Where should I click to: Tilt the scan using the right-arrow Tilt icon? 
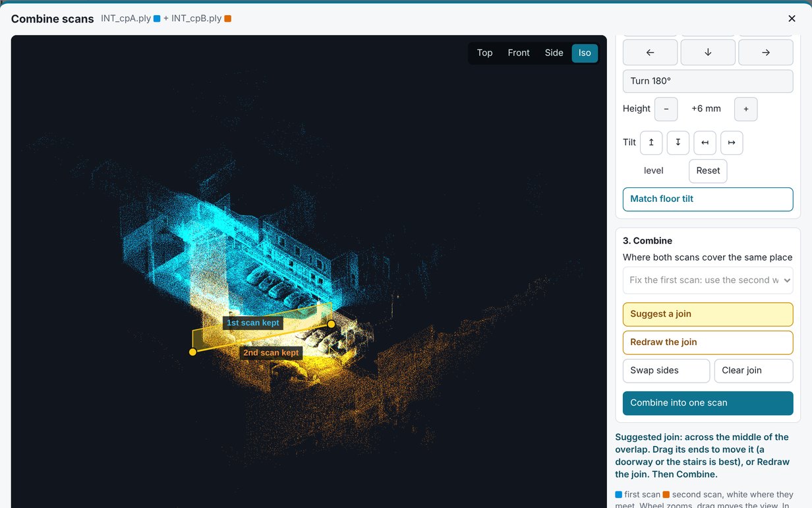[732, 143]
